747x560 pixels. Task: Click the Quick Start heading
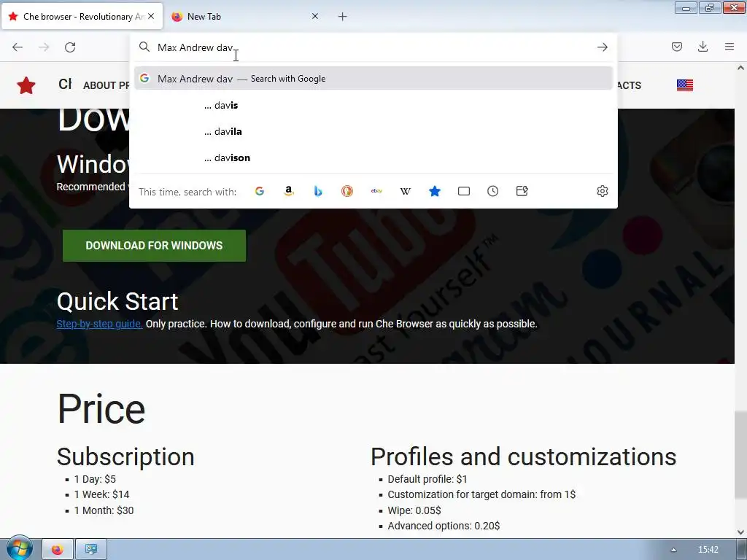coord(117,301)
